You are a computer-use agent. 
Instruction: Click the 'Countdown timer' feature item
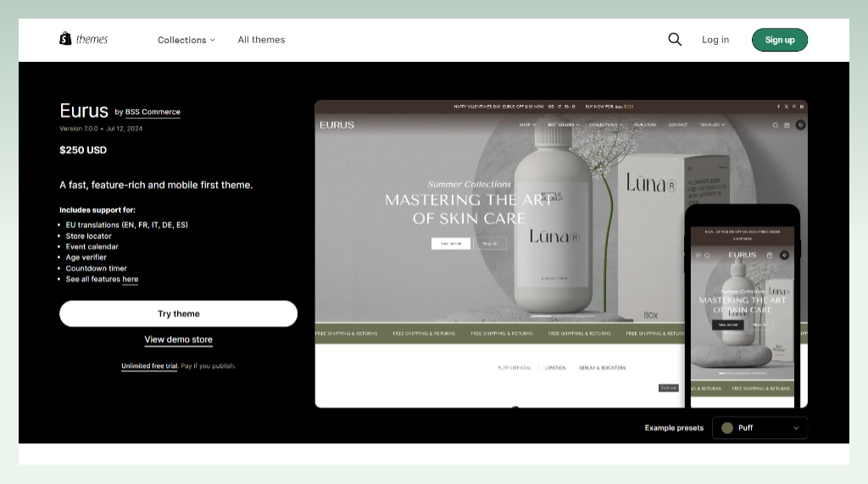(97, 268)
